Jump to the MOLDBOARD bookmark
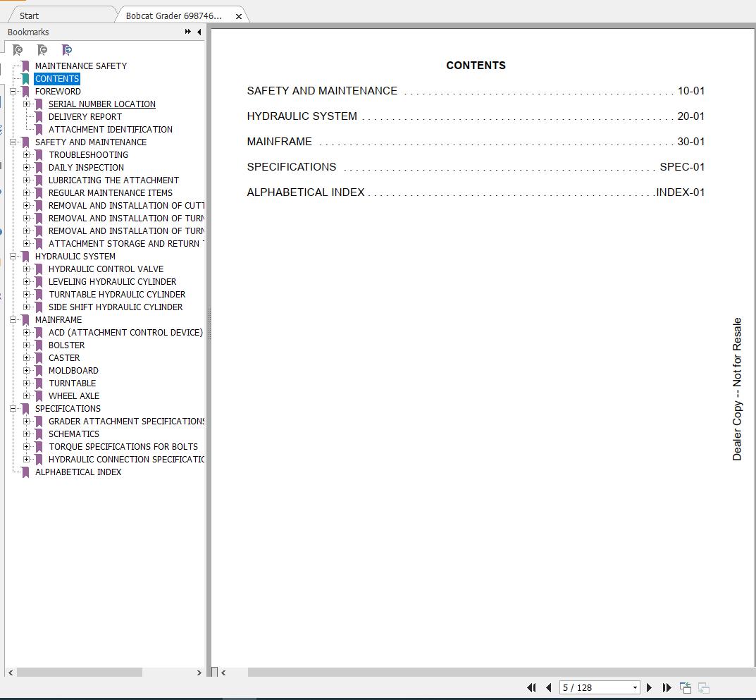Screen dimensions: 756x700 click(73, 371)
